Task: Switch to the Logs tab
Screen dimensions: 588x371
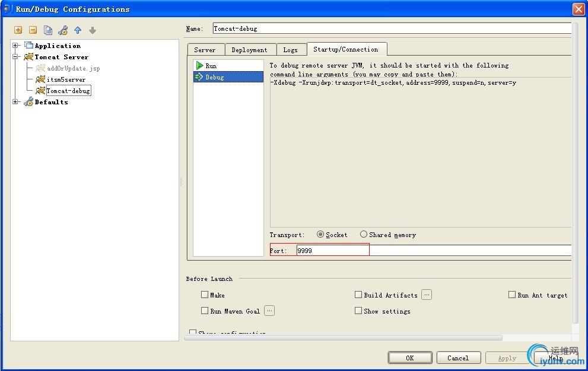Action: point(291,50)
